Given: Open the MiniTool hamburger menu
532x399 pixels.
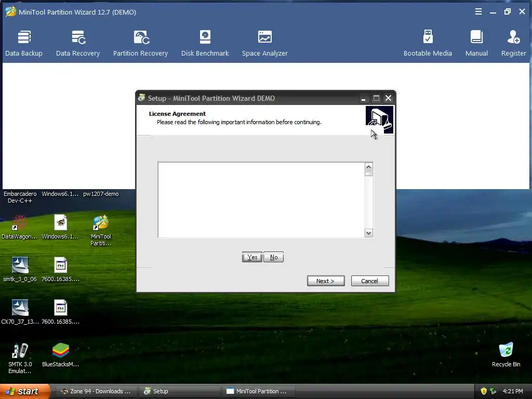Looking at the screenshot, I should (478, 12).
